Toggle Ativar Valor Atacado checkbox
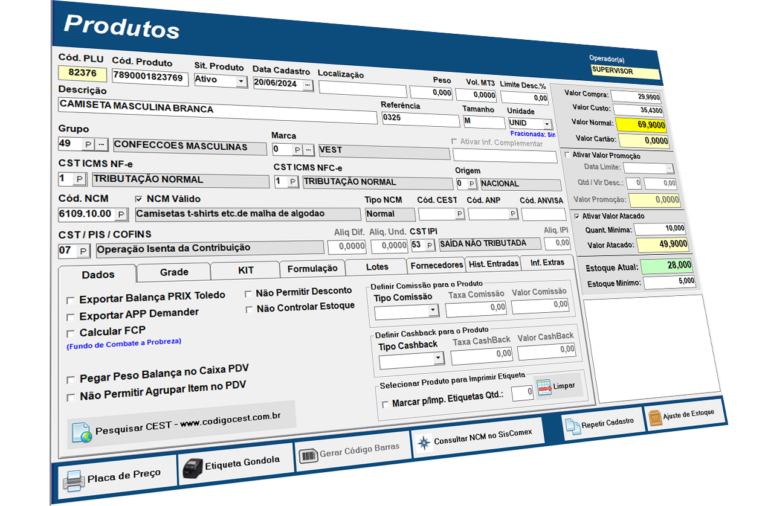The image size is (768, 506). pos(577,216)
